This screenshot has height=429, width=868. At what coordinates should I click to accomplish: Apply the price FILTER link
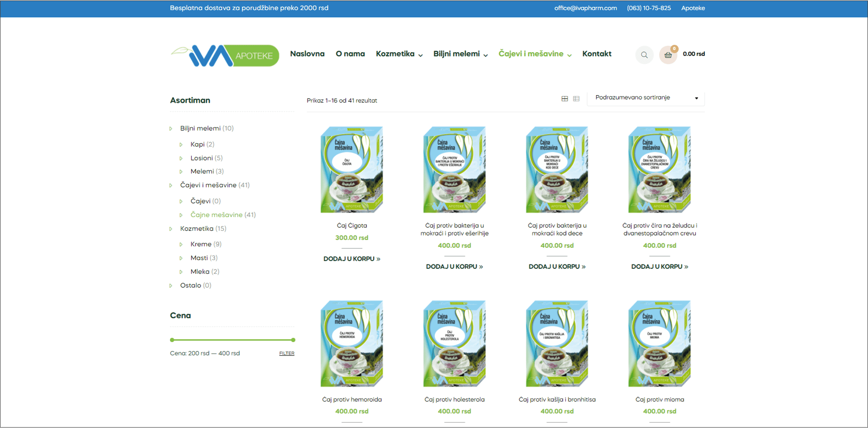click(x=286, y=354)
